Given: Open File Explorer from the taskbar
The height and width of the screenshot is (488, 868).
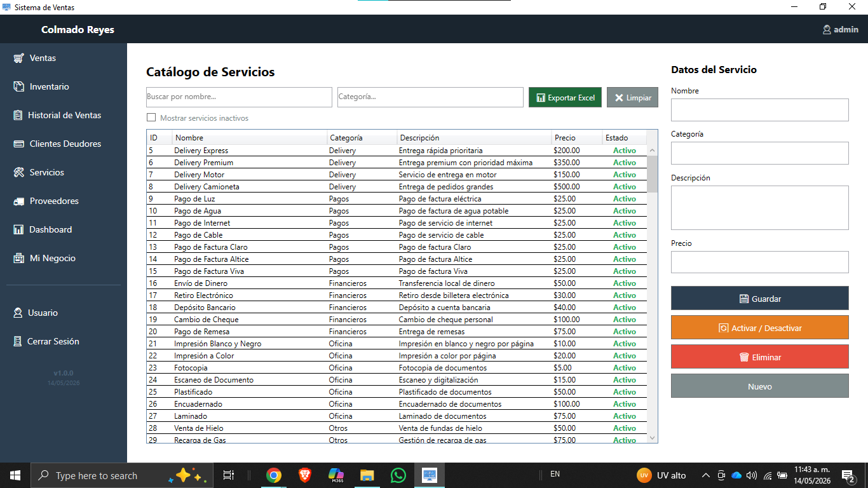Looking at the screenshot, I should pyautogui.click(x=367, y=475).
